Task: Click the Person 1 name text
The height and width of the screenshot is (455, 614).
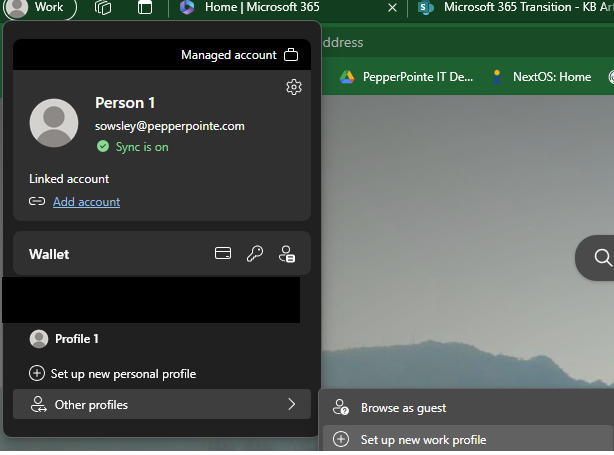Action: (125, 103)
